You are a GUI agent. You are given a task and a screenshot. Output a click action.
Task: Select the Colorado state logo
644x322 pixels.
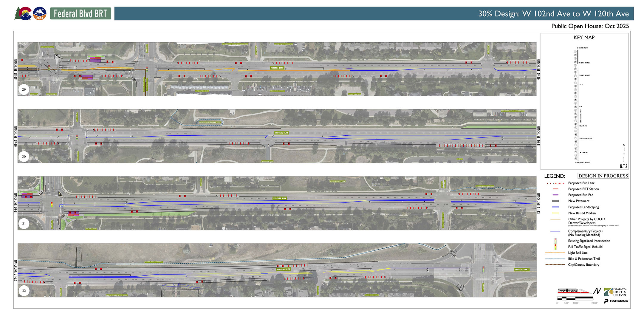tap(23, 13)
